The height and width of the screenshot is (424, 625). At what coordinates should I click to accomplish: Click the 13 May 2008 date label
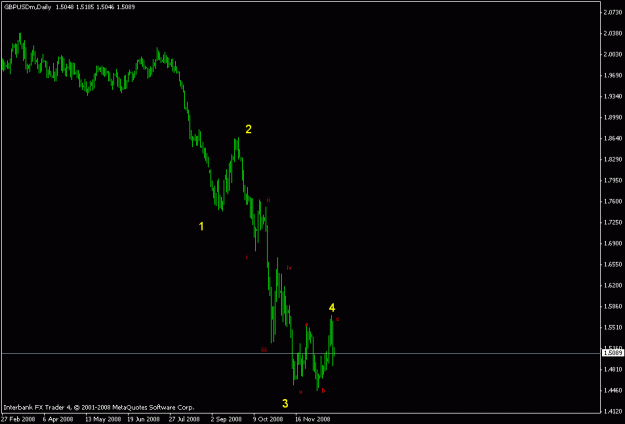(x=102, y=420)
